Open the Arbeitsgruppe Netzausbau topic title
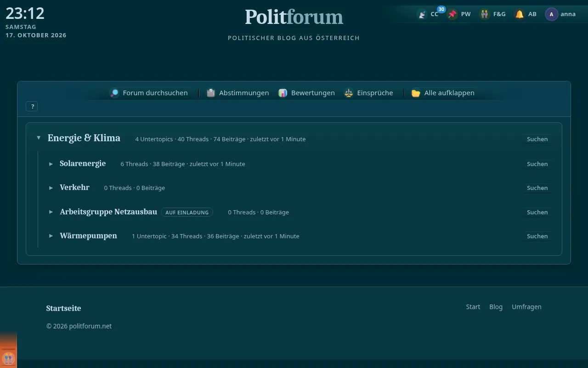This screenshot has width=588, height=368. tap(108, 212)
